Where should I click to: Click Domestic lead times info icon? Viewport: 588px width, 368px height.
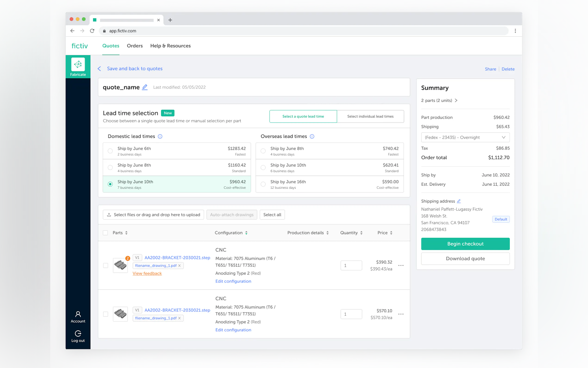(x=160, y=136)
